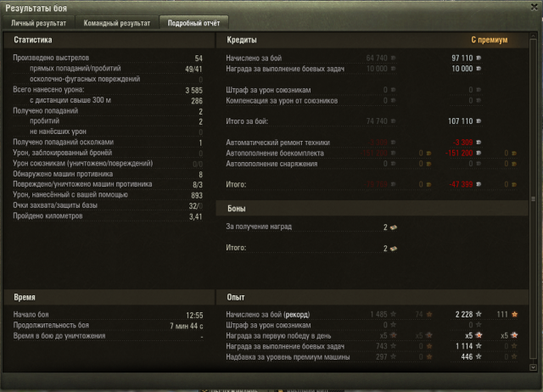Click the star icon next to 2 228
543x392 pixels.
[x=479, y=314]
